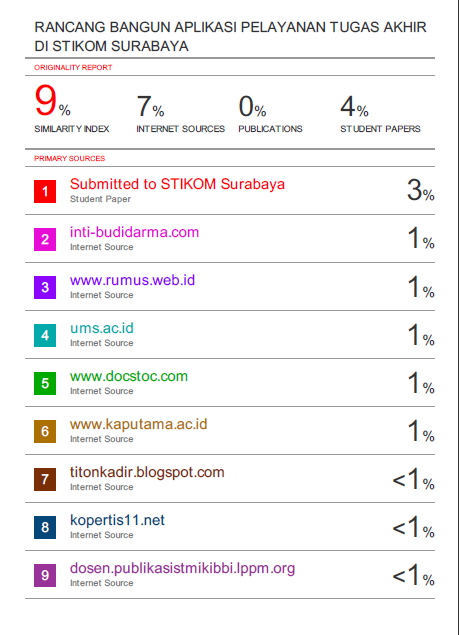This screenshot has width=459, height=635.
Task: Click the magenta number 2 source badge
Action: [x=45, y=239]
